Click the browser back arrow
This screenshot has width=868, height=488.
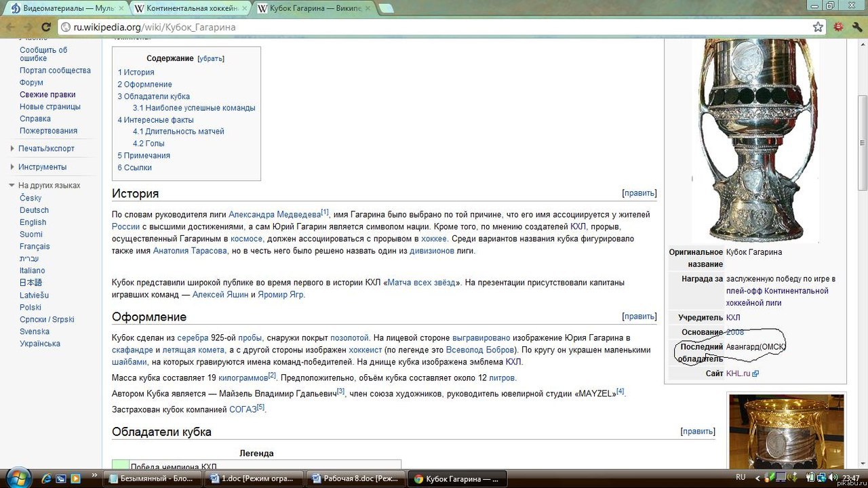pos(10,27)
